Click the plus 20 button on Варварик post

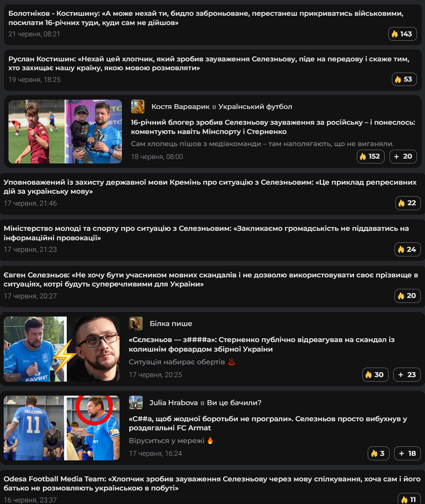403,157
